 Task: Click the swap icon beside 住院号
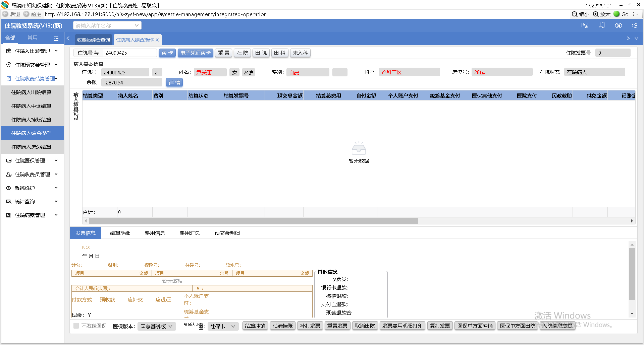tap(96, 53)
